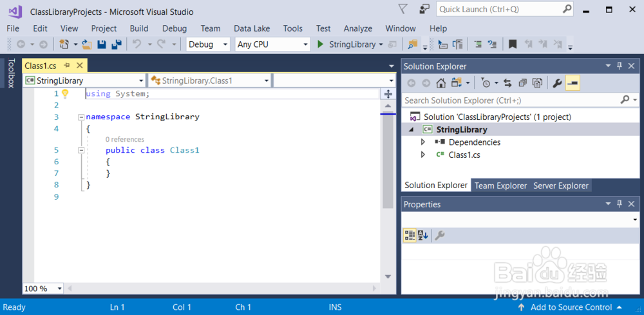This screenshot has width=644, height=315.
Task: Open the StringLibrary startup dropdown arrow
Action: 381,44
